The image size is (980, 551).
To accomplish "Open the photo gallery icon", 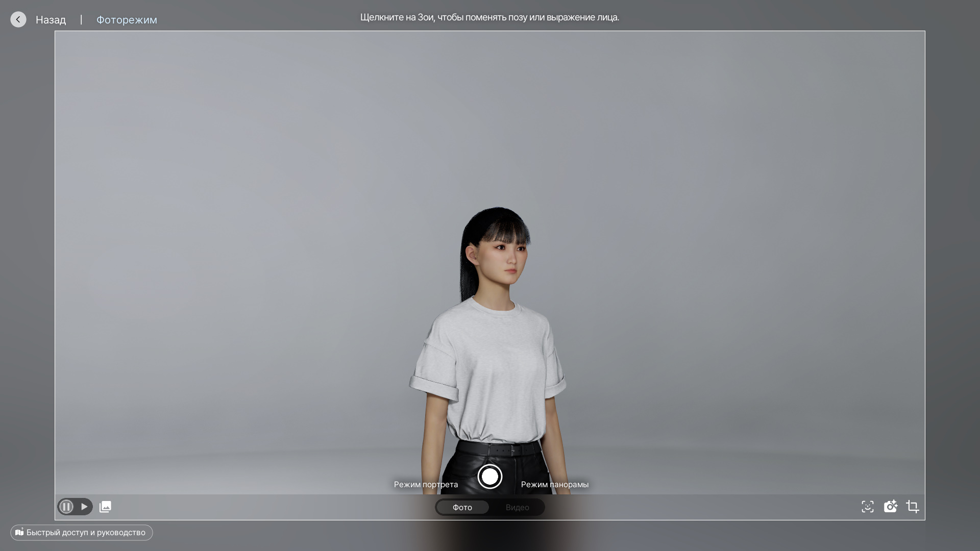I will 105,507.
